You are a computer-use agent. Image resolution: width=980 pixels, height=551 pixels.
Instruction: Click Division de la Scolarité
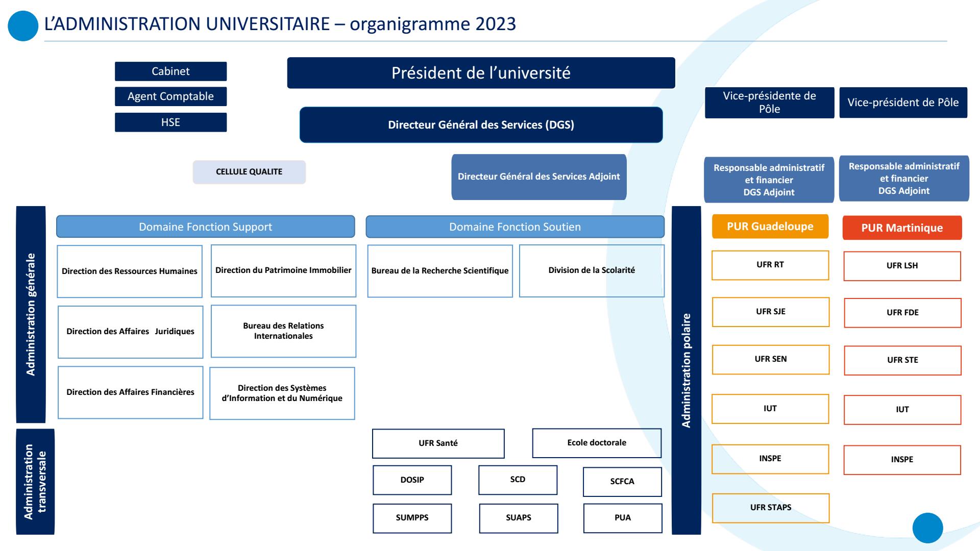click(x=592, y=270)
